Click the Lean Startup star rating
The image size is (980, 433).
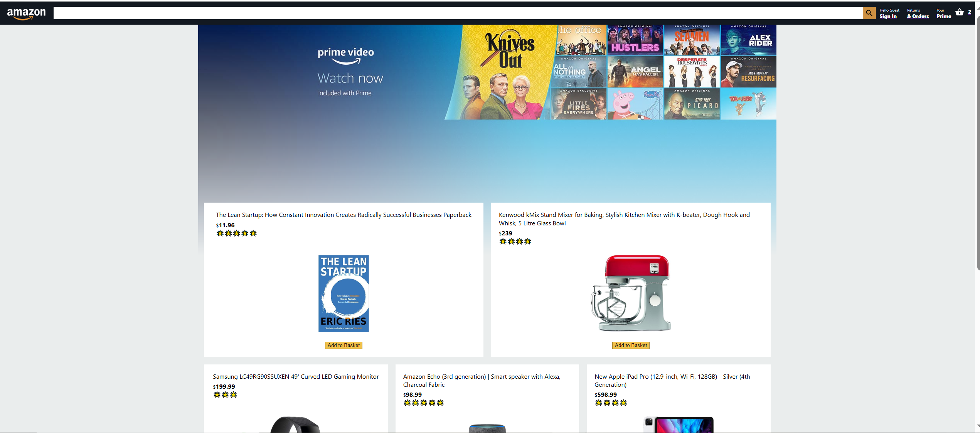(x=236, y=233)
